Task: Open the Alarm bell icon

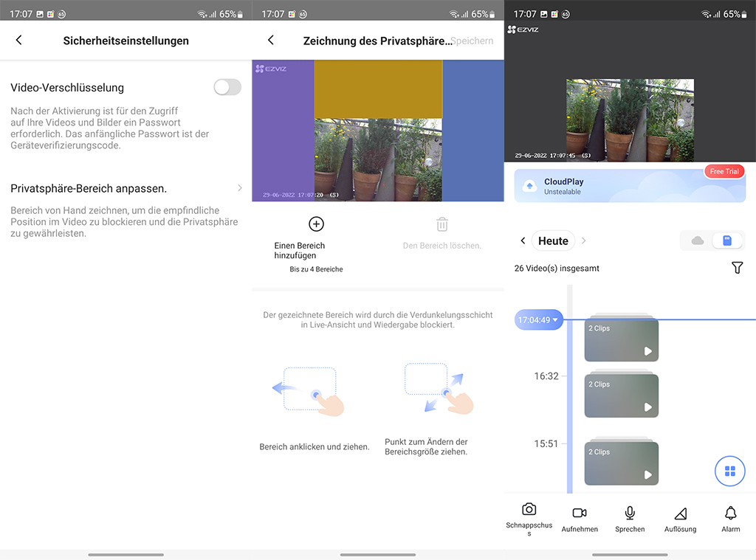Action: tap(730, 513)
